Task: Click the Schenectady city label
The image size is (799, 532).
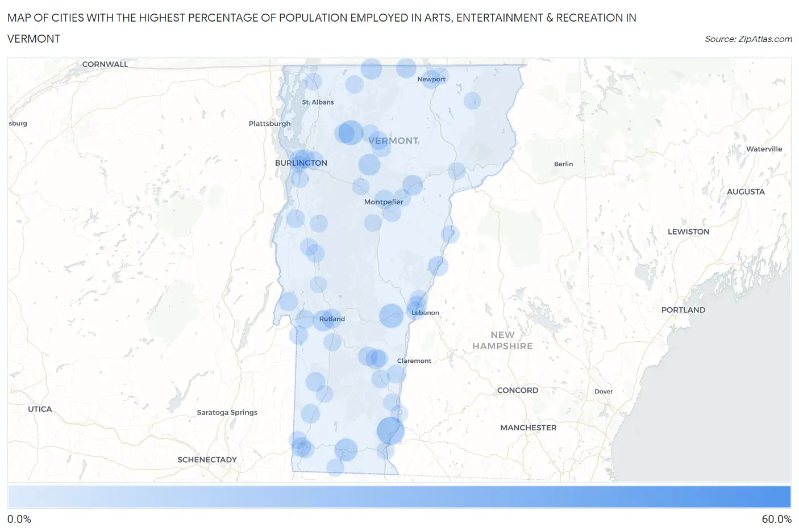Action: pos(207,460)
